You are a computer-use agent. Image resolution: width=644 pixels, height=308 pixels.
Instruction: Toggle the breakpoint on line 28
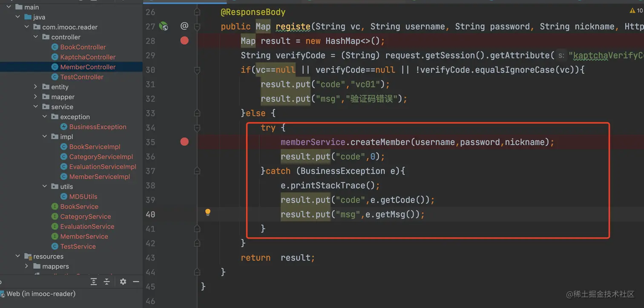point(184,40)
